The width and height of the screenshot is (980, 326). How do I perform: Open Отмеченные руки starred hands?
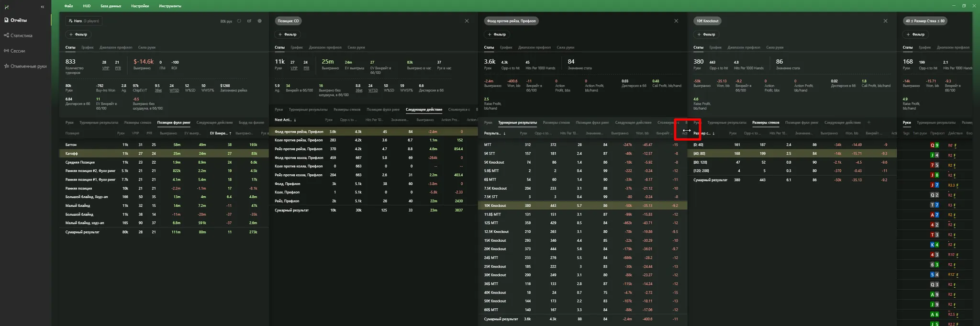tap(28, 66)
